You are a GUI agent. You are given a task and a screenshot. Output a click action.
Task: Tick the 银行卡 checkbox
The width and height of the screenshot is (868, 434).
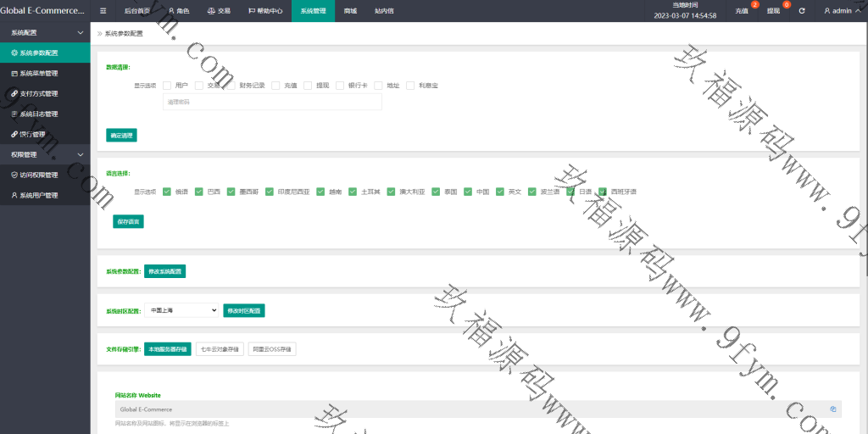[x=341, y=86]
